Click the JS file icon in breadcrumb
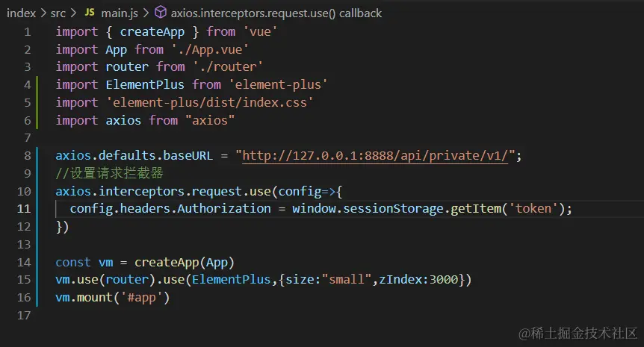Screen dimensions: 644x347 tap(89, 13)
